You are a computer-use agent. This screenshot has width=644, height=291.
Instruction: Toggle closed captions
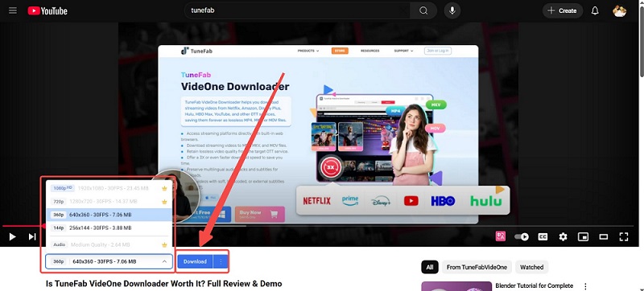click(543, 236)
